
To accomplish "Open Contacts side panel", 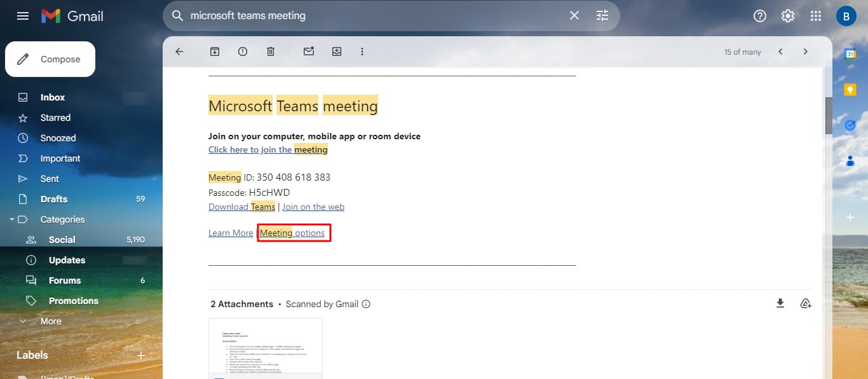I will [850, 161].
